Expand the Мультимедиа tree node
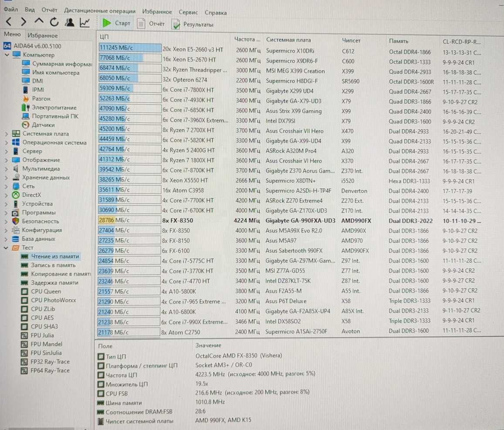This screenshot has width=504, height=430. click(x=7, y=169)
